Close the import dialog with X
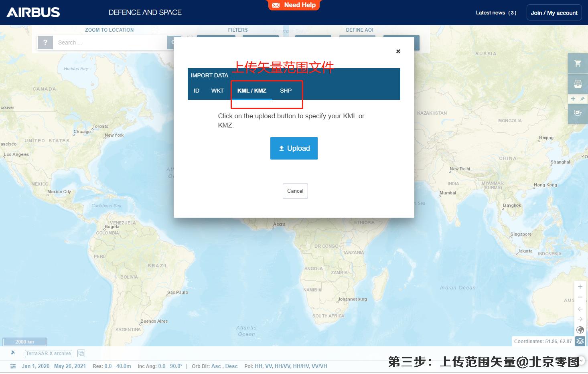The width and height of the screenshot is (588, 374). point(398,51)
